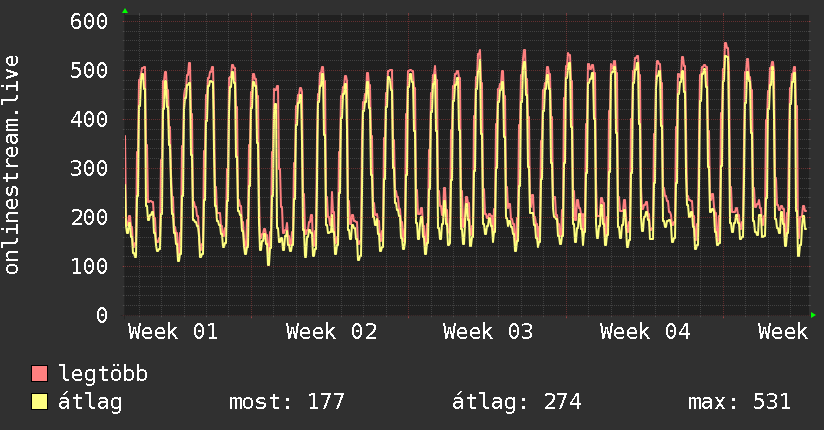The image size is (824, 430).
Task: Click the 300 y-axis value
Action: 89,169
